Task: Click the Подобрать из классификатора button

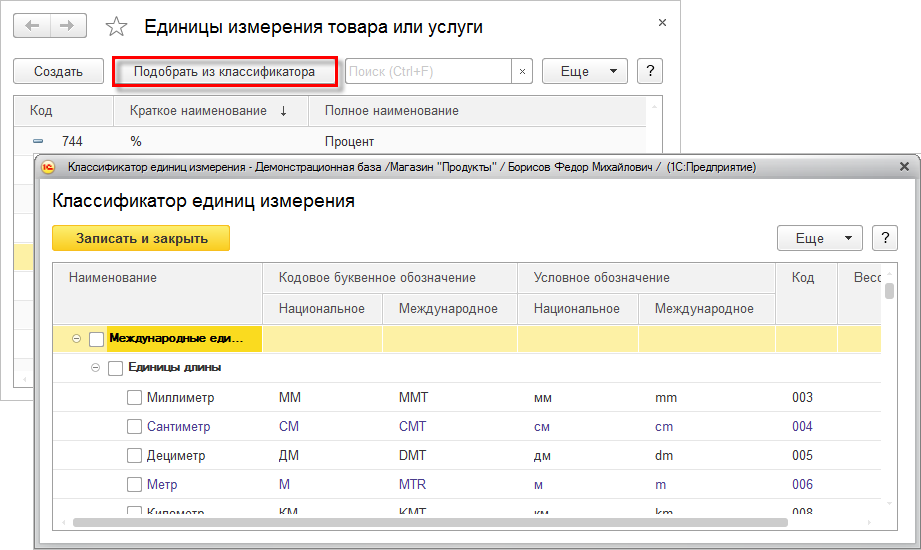Action: pyautogui.click(x=224, y=72)
